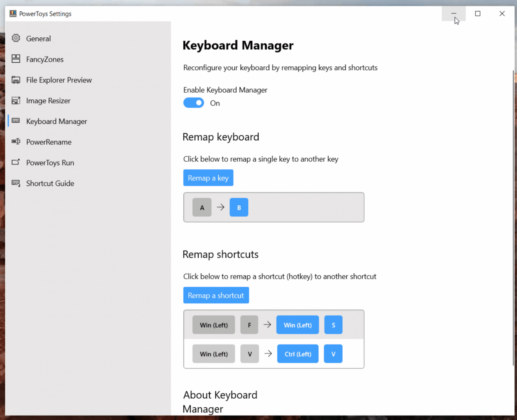Screen dimensions: 517x420
Task: Click the Remap keyboard heading
Action: 221,137
